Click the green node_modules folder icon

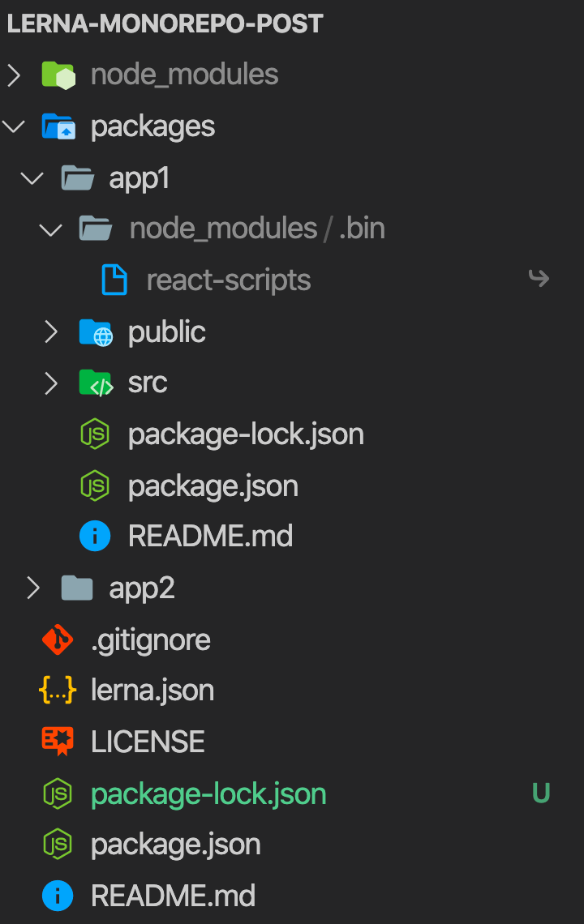tap(58, 75)
